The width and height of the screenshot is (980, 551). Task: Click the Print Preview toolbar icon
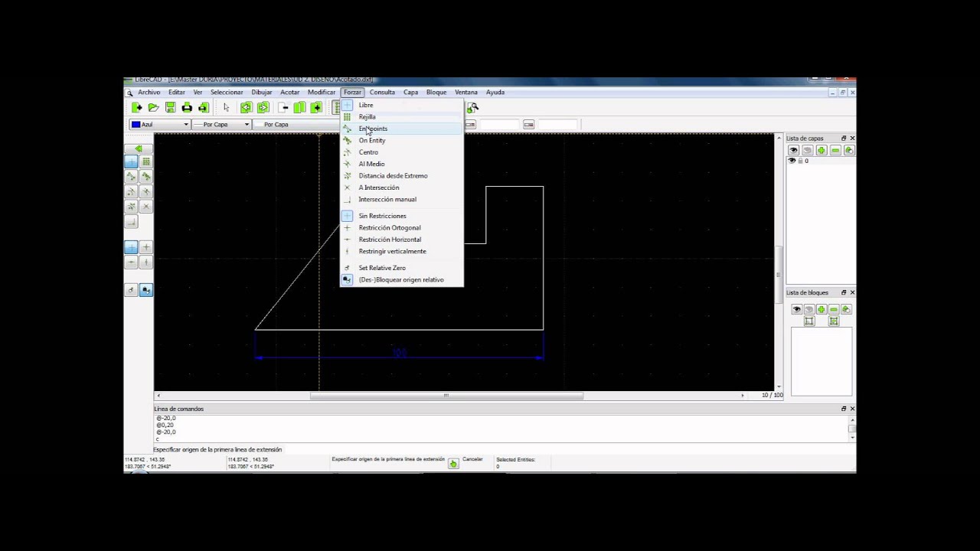pyautogui.click(x=204, y=108)
